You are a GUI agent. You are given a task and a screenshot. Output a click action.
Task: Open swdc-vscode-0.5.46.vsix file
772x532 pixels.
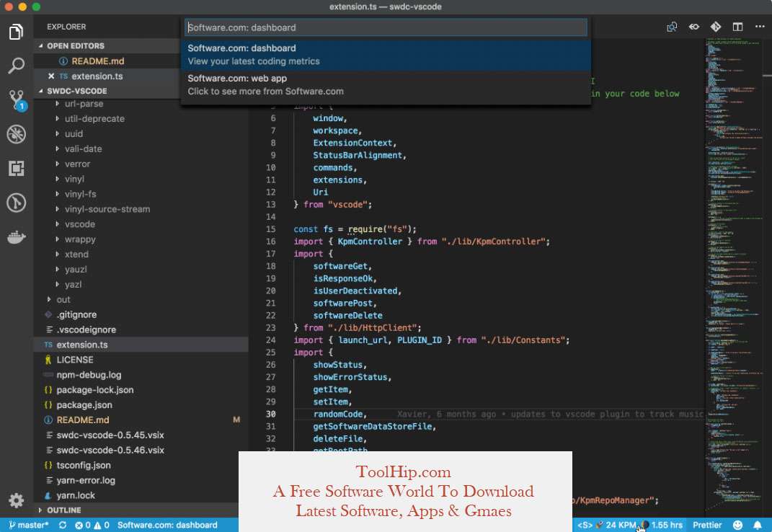110,451
